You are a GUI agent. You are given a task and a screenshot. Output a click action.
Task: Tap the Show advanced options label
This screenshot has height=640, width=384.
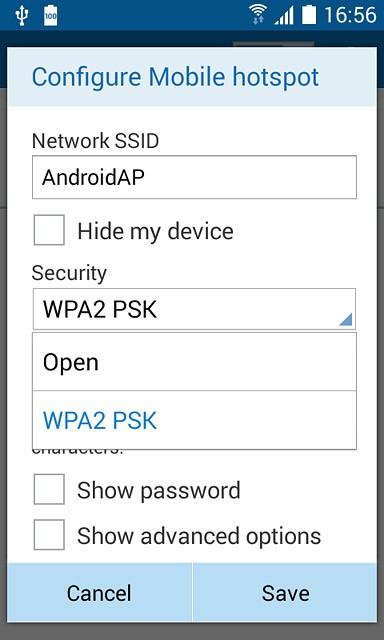point(199,536)
